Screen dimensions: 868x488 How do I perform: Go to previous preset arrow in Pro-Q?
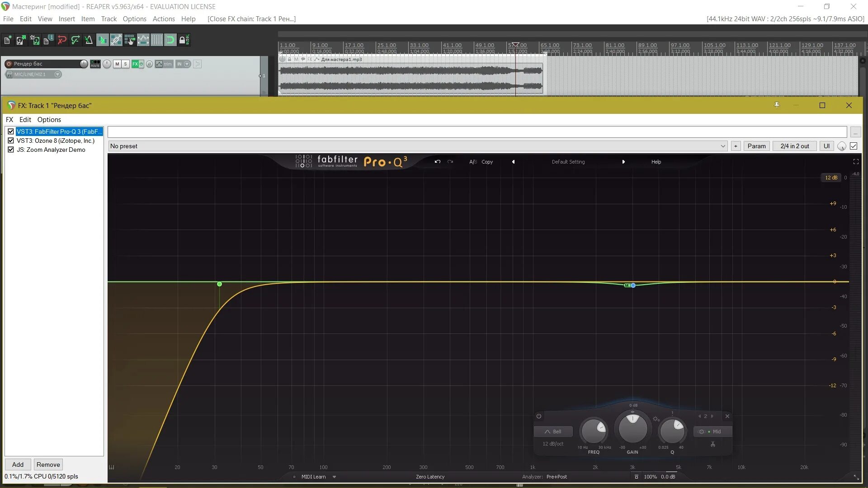(513, 162)
